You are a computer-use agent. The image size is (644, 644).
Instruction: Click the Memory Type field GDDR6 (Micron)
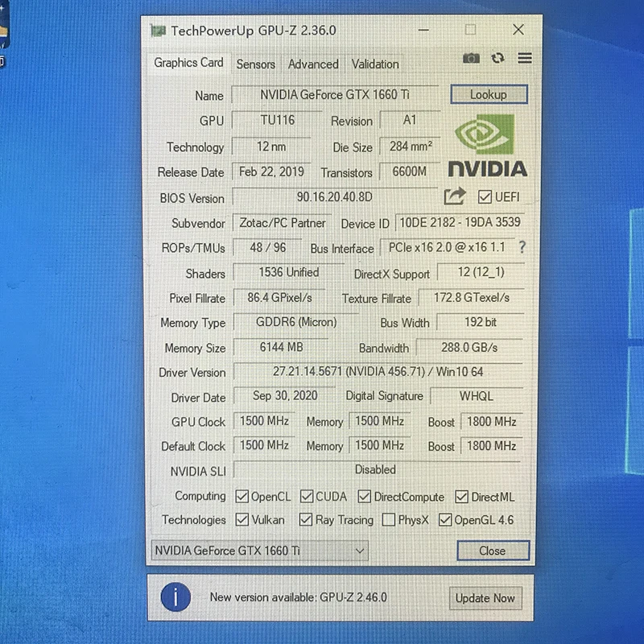click(x=296, y=322)
